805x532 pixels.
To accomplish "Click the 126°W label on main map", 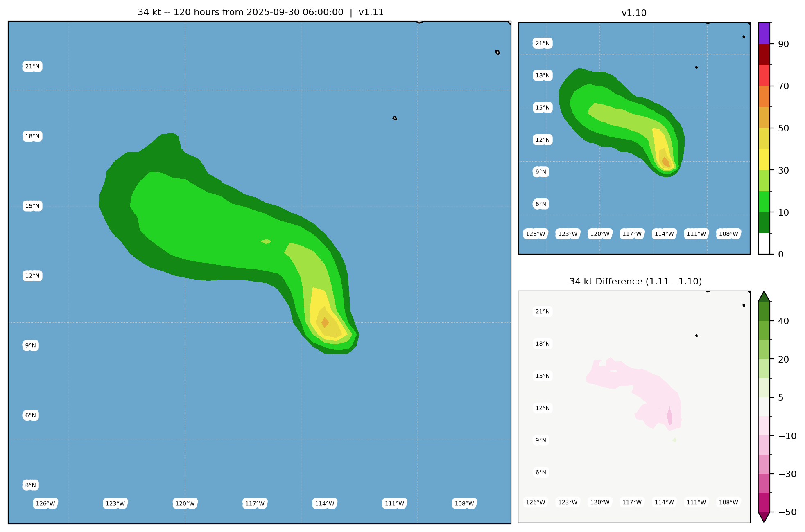I will pyautogui.click(x=45, y=503).
